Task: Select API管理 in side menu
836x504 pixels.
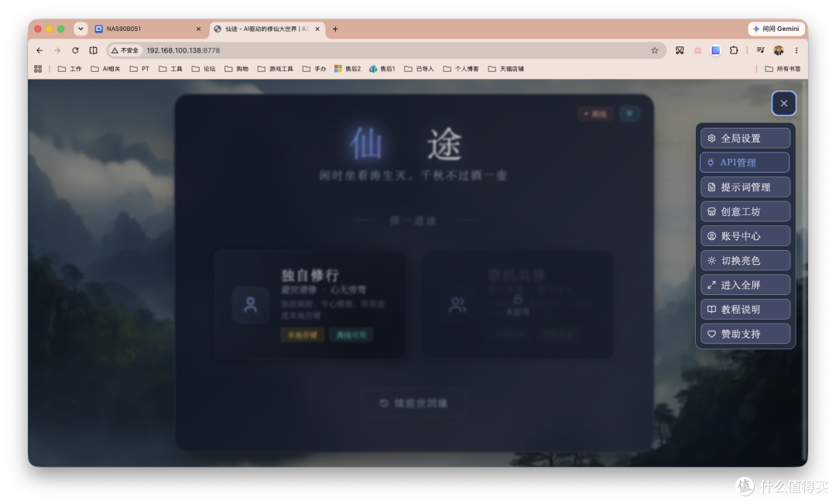Action: click(x=745, y=163)
